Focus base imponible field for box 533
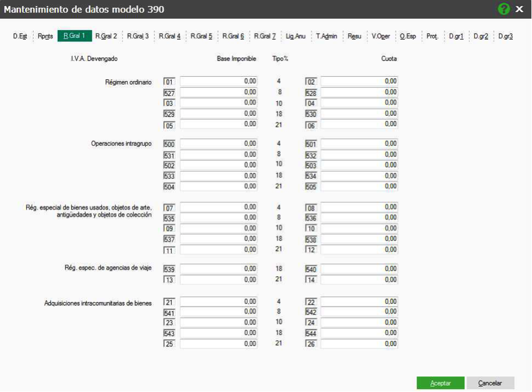Image resolution: width=532 pixels, height=392 pixels. tap(219, 176)
